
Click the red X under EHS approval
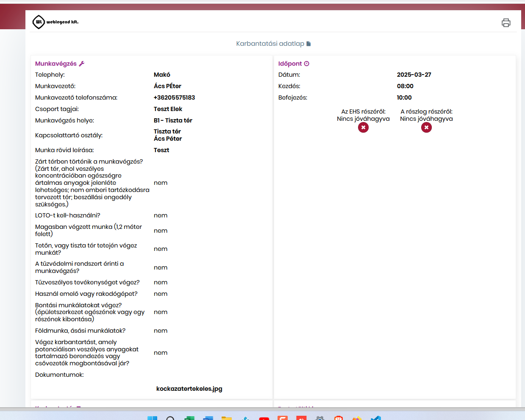(363, 128)
